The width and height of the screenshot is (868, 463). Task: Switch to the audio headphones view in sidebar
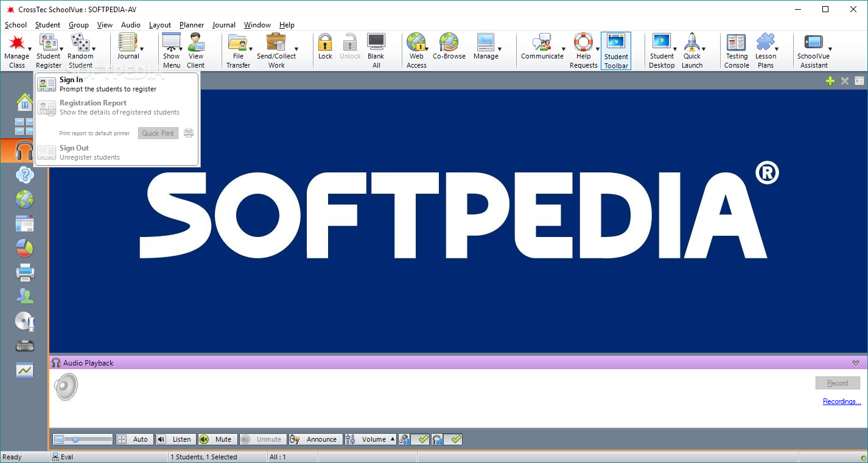click(x=24, y=150)
